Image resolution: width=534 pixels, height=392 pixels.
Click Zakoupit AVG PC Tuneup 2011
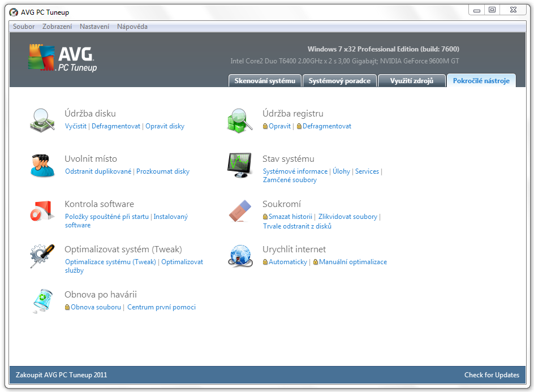tap(61, 375)
